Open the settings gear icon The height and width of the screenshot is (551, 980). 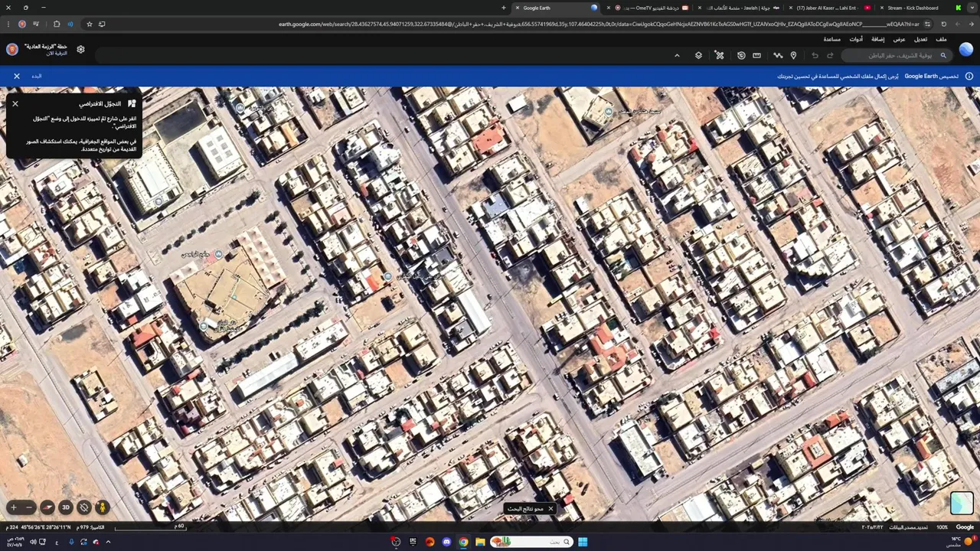(x=80, y=50)
